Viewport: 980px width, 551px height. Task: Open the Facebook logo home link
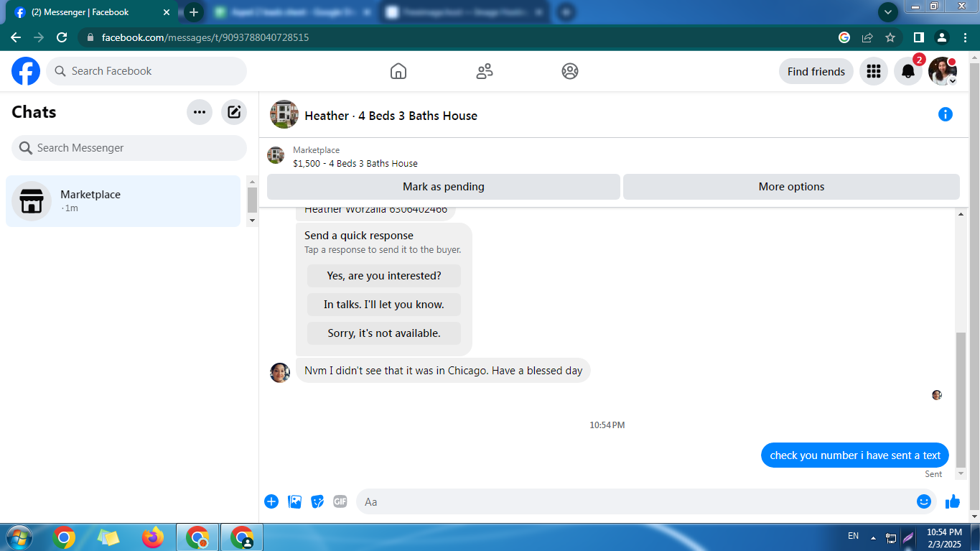(x=26, y=71)
